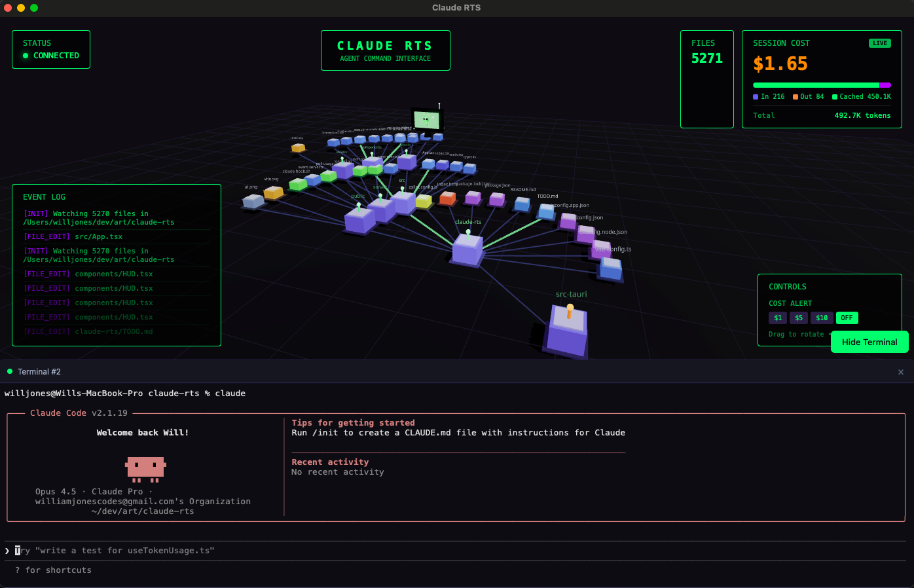Screen dimensions: 914x588
Task: Click the terminal prompt input field
Action: coord(262,550)
